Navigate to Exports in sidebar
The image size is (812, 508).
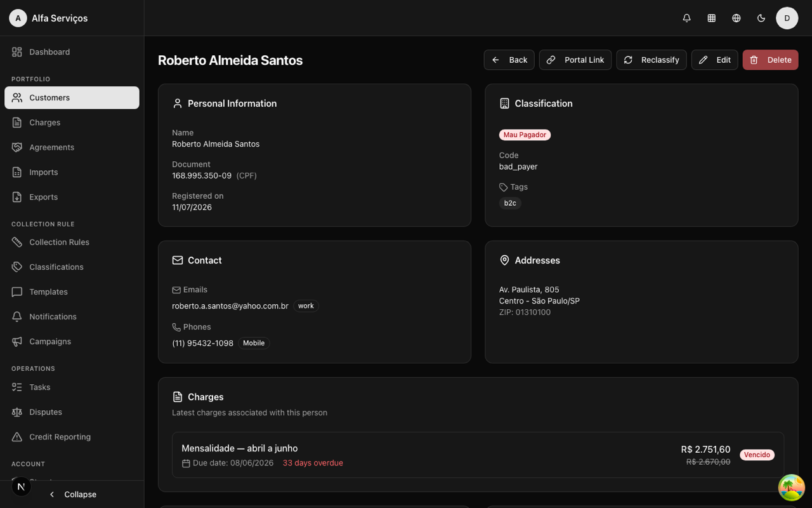pos(72,197)
